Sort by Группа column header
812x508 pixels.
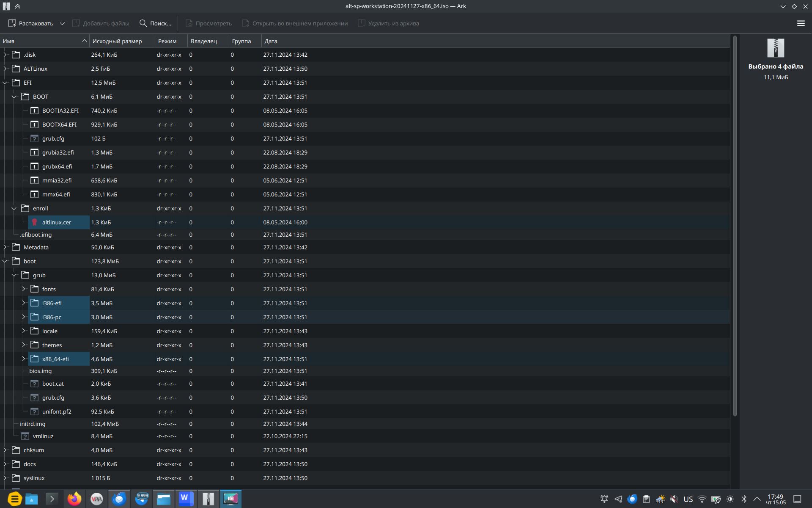coord(245,41)
